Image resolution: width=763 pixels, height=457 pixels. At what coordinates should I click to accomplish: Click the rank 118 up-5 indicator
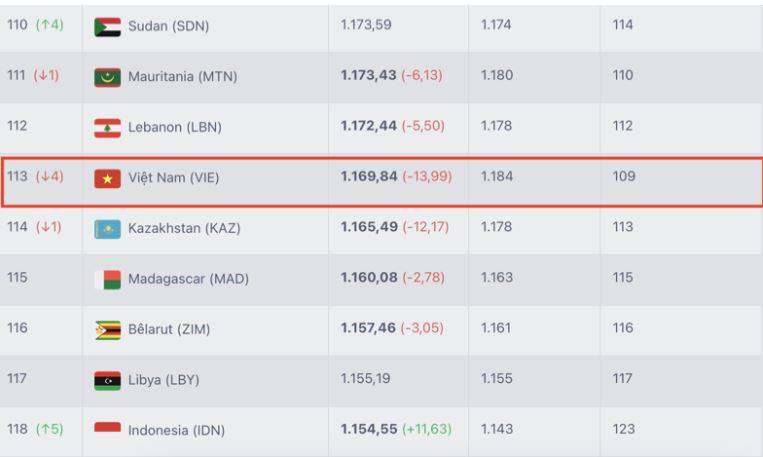[49, 429]
